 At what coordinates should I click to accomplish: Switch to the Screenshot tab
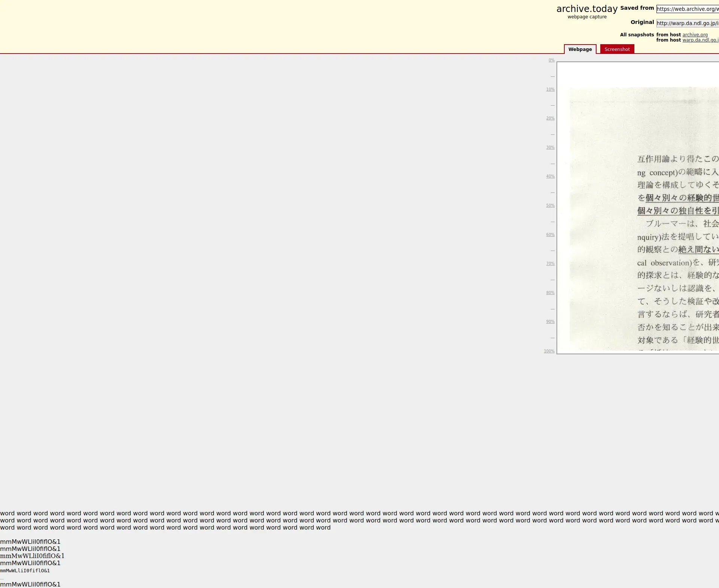[617, 49]
